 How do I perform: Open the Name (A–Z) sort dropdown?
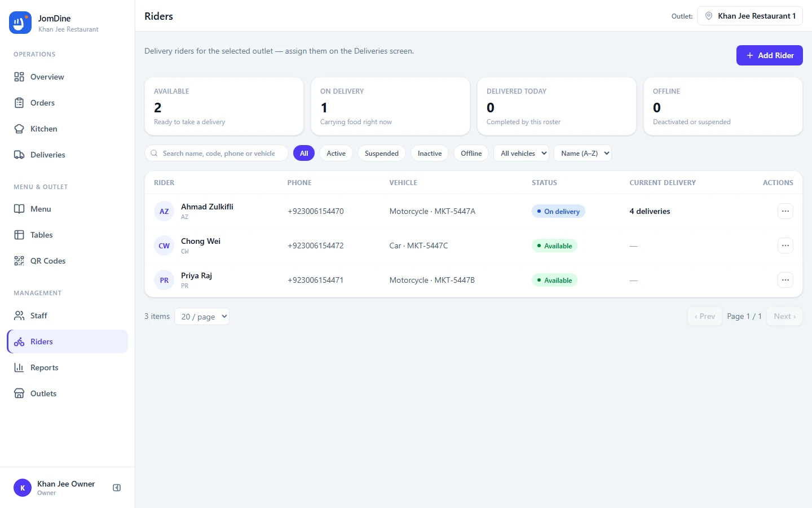pos(582,153)
